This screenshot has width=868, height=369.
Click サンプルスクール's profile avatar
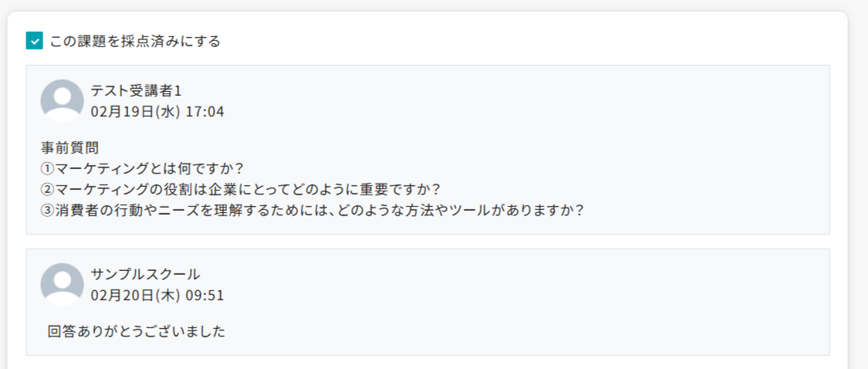pyautogui.click(x=62, y=284)
